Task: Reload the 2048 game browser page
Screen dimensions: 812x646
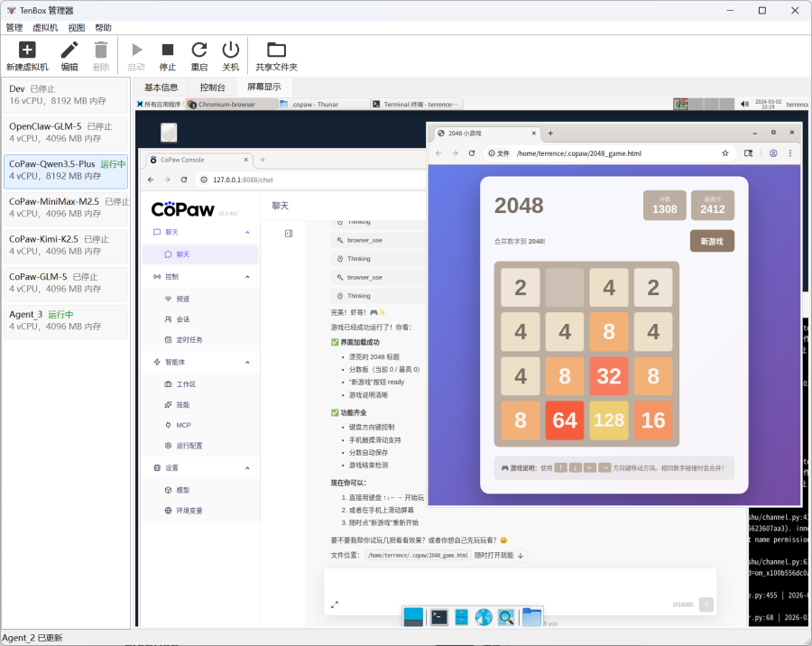Action: (x=472, y=153)
